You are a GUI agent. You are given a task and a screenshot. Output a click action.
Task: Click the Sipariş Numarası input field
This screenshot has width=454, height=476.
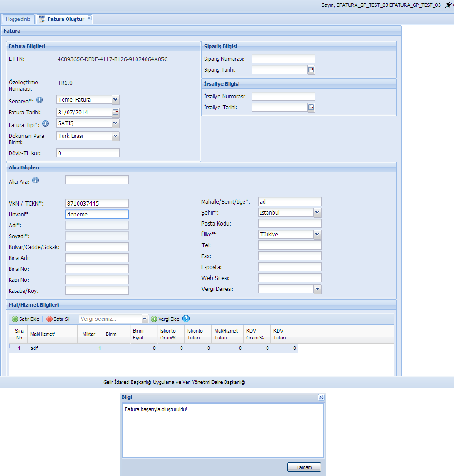(x=283, y=59)
